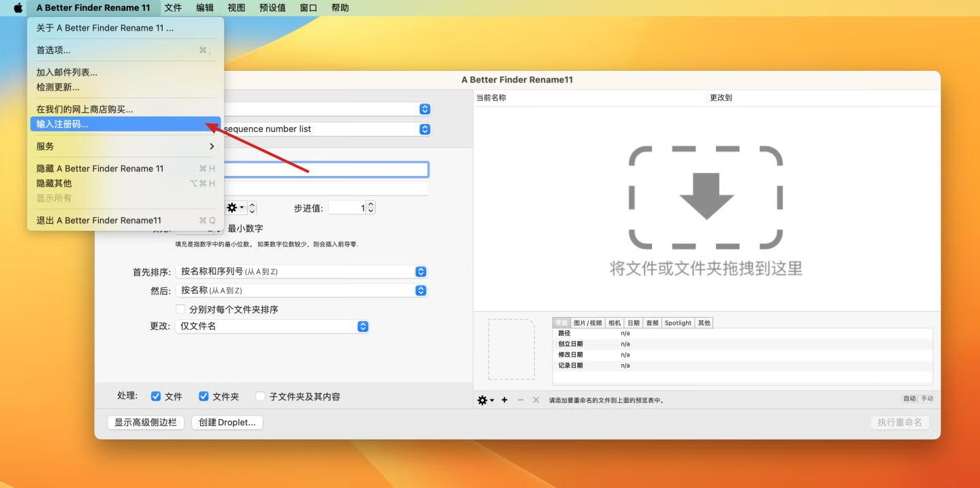Image resolution: width=980 pixels, height=488 pixels.
Task: Click A Better Finder Rename 11 menu title
Action: pyautogui.click(x=93, y=7)
